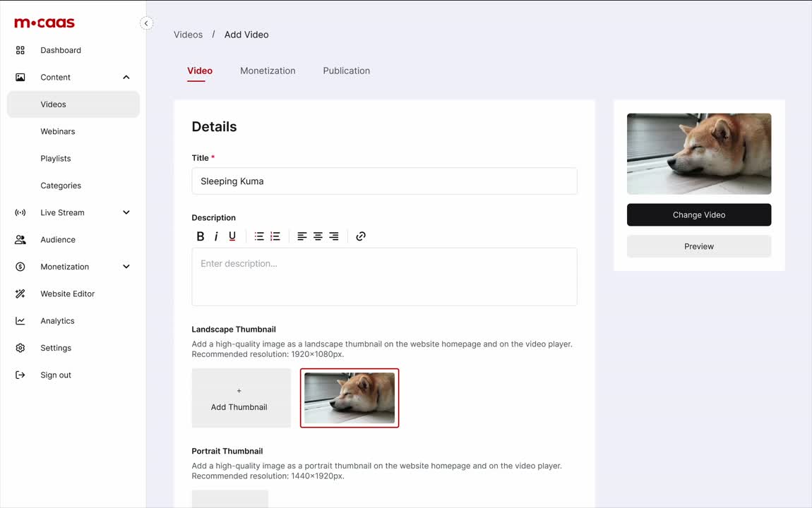812x508 pixels.
Task: Align description text to the right
Action: point(334,236)
